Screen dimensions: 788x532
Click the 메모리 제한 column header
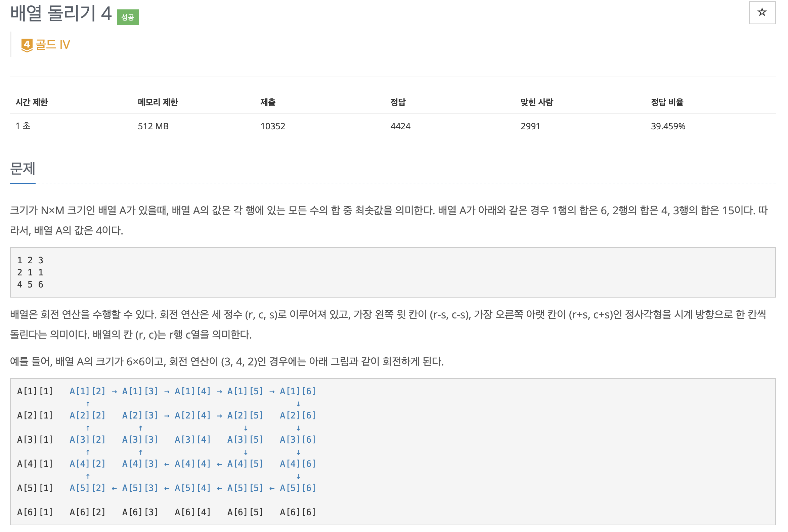158,102
